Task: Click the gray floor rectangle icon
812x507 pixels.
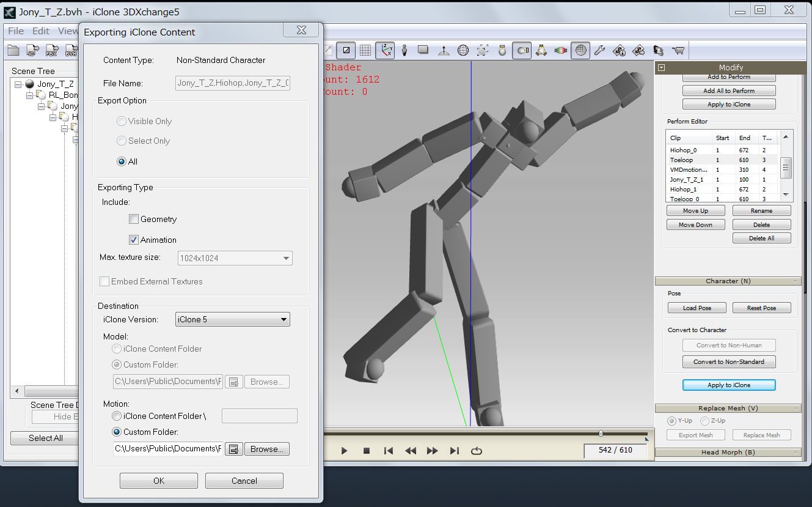Action: [423, 50]
